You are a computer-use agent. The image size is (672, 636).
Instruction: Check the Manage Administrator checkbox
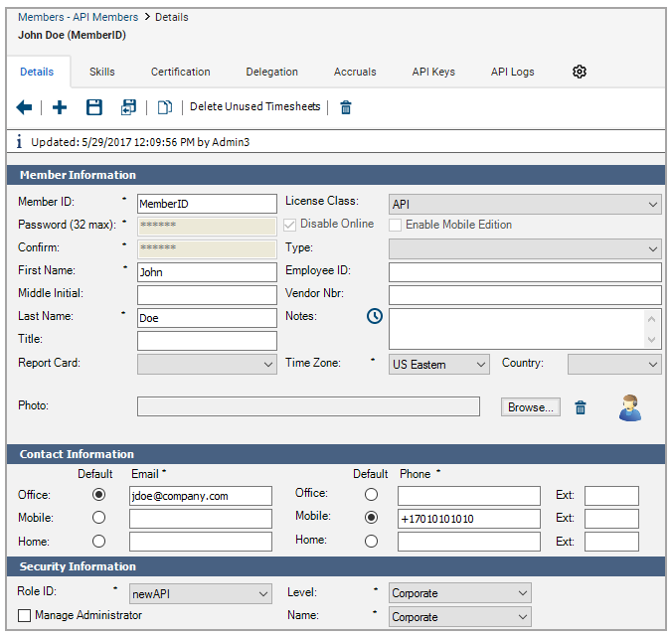pos(25,616)
